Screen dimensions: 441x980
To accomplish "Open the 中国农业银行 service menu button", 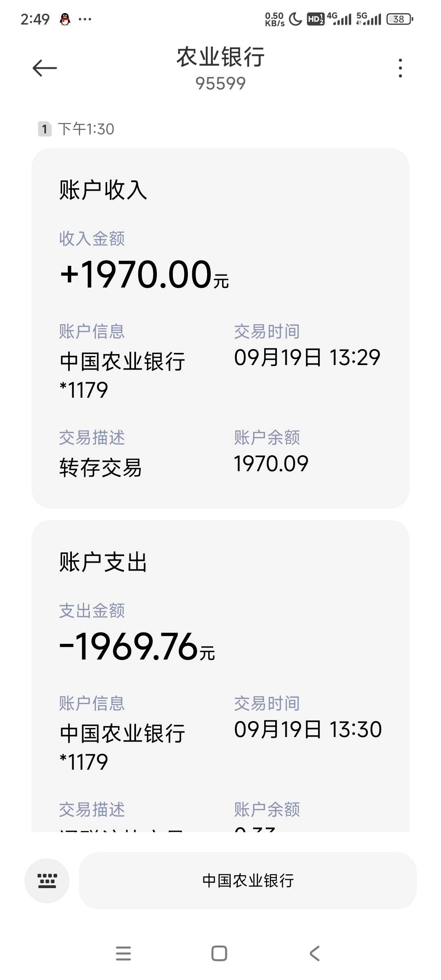I will 248,881.
